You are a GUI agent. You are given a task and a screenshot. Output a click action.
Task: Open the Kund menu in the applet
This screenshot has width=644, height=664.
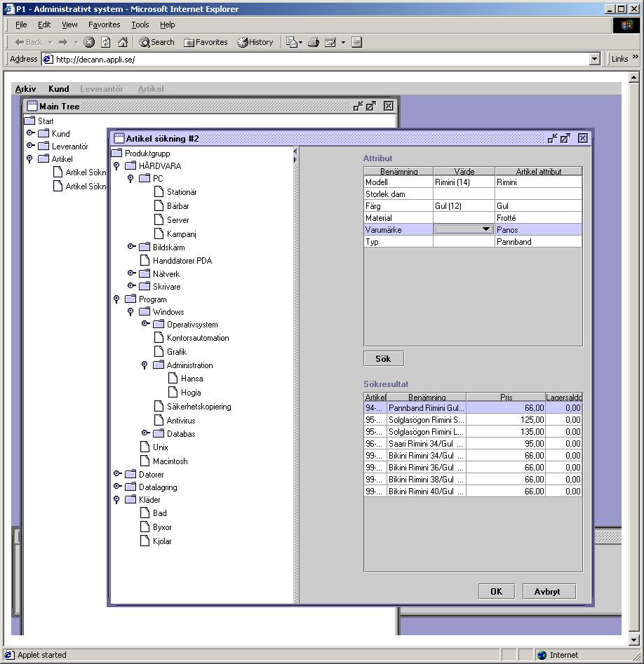pos(58,89)
